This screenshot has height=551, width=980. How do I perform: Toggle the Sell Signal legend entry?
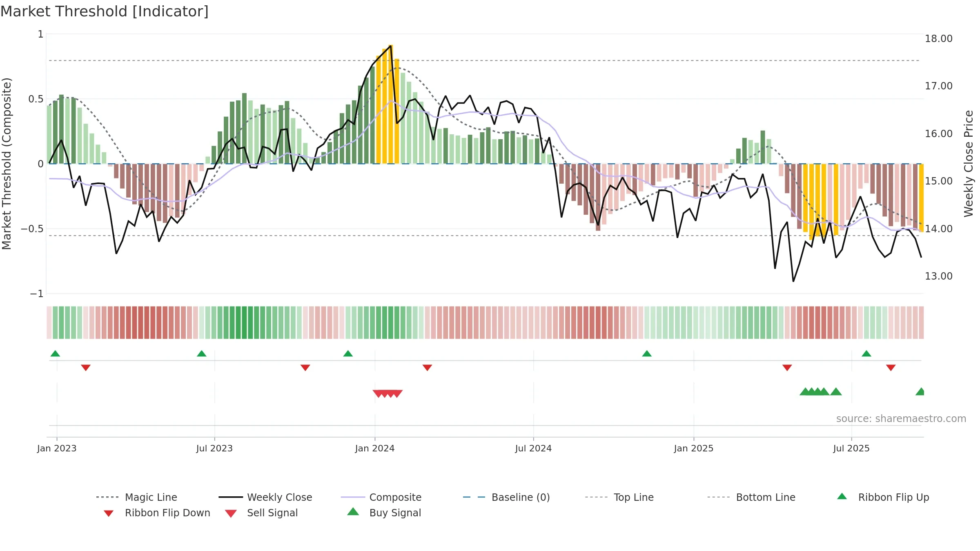261,513
